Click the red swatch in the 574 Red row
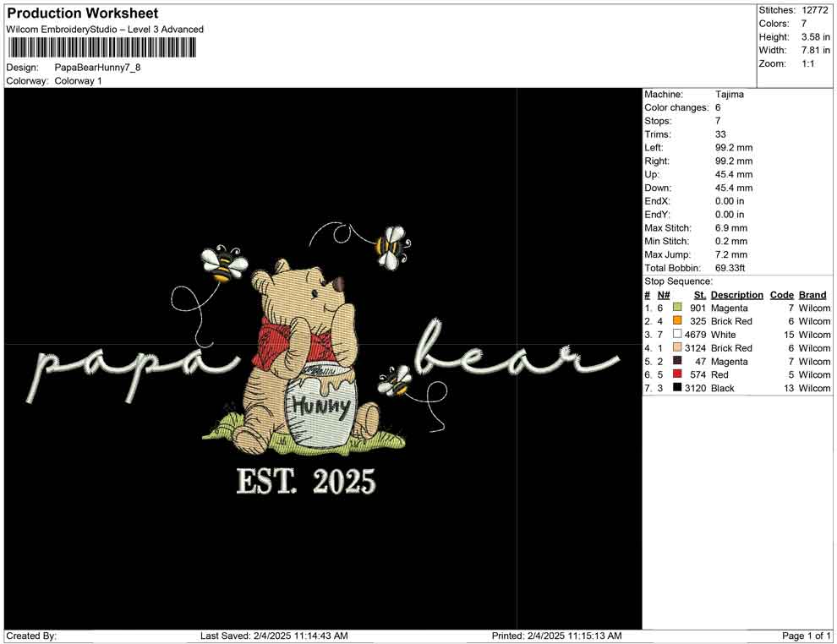Viewport: 837px width, 644px height. [677, 374]
